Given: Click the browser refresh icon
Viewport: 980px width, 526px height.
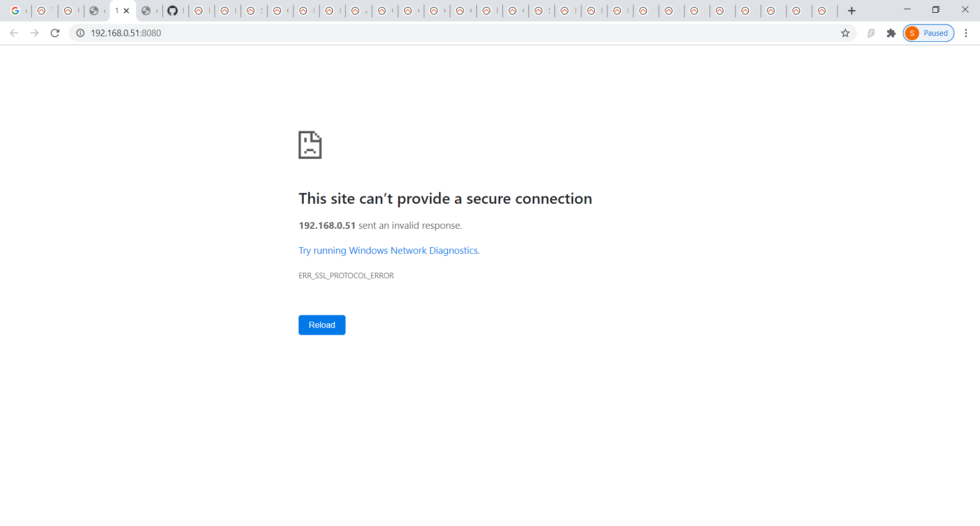Looking at the screenshot, I should [x=55, y=33].
